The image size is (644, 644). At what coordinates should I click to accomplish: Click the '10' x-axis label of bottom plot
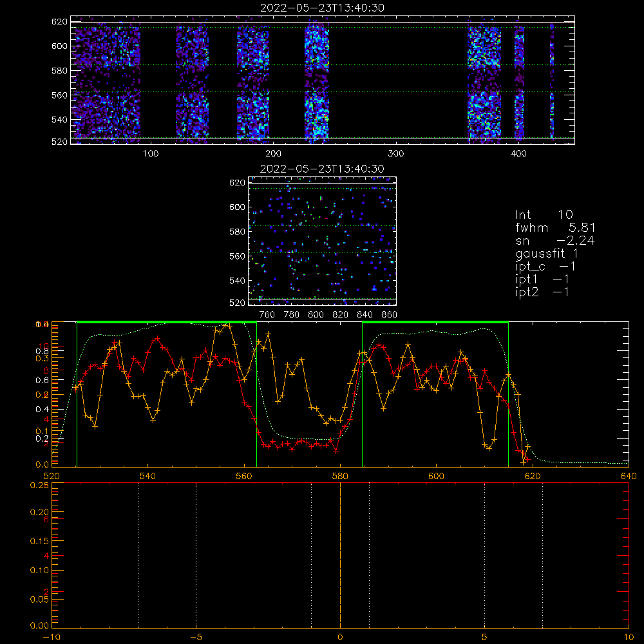click(x=629, y=637)
